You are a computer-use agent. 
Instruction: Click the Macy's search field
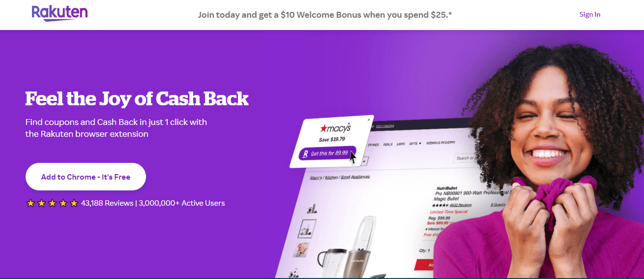pos(465,158)
